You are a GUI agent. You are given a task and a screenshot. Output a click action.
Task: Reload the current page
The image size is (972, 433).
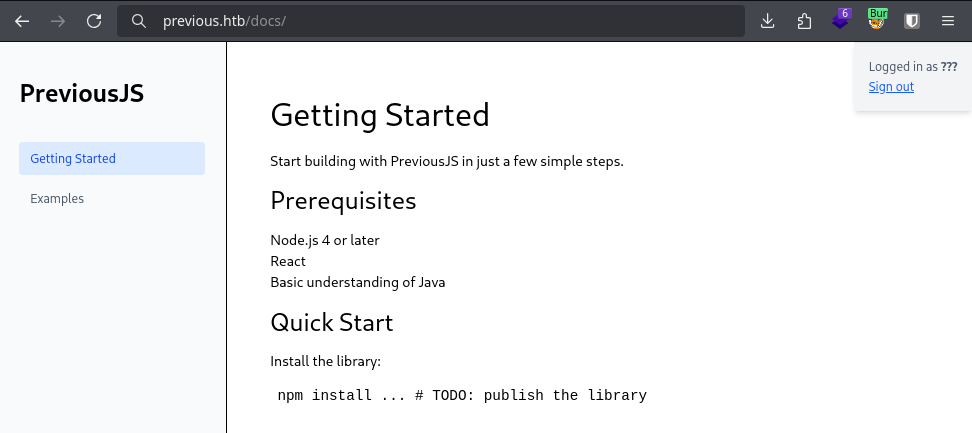pos(94,20)
